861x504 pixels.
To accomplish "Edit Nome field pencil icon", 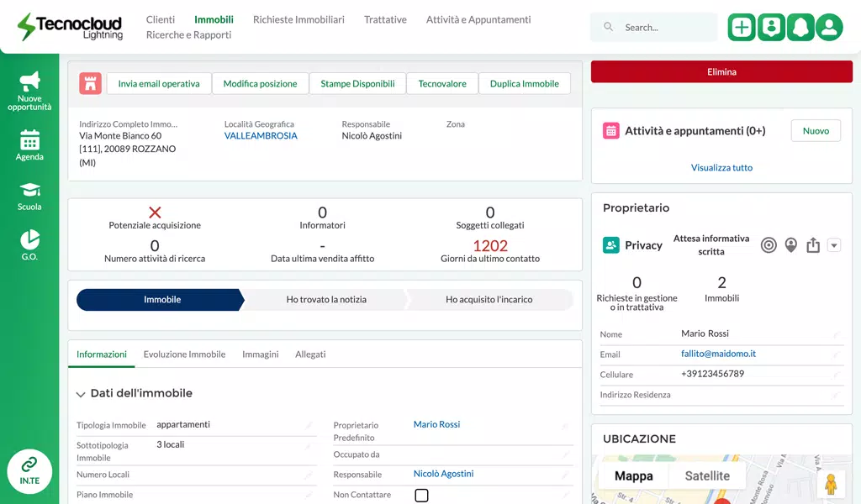I will coord(837,334).
